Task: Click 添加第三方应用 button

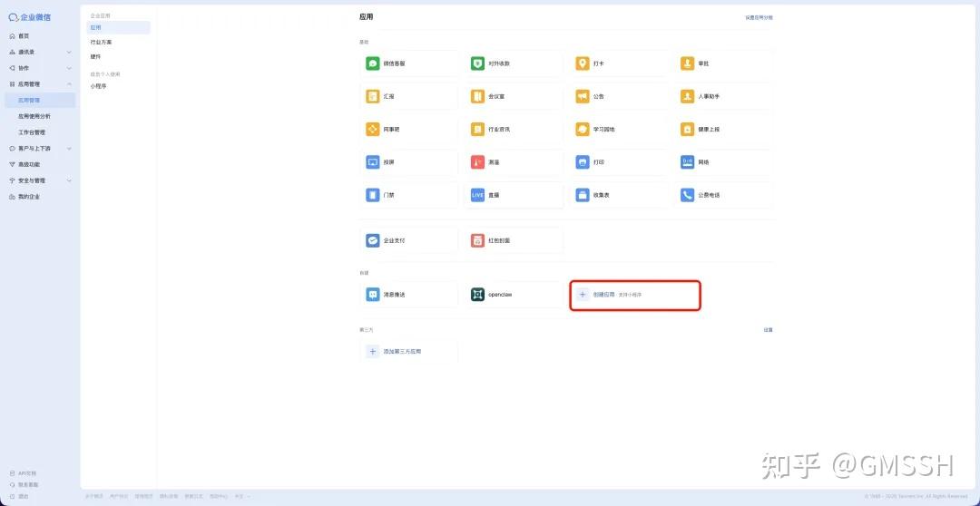Action: [x=408, y=352]
